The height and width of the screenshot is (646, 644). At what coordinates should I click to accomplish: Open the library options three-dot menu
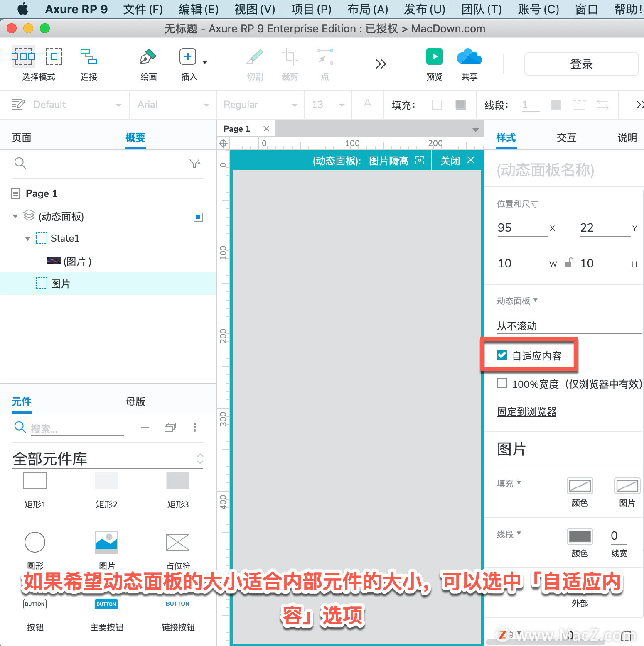tap(195, 427)
